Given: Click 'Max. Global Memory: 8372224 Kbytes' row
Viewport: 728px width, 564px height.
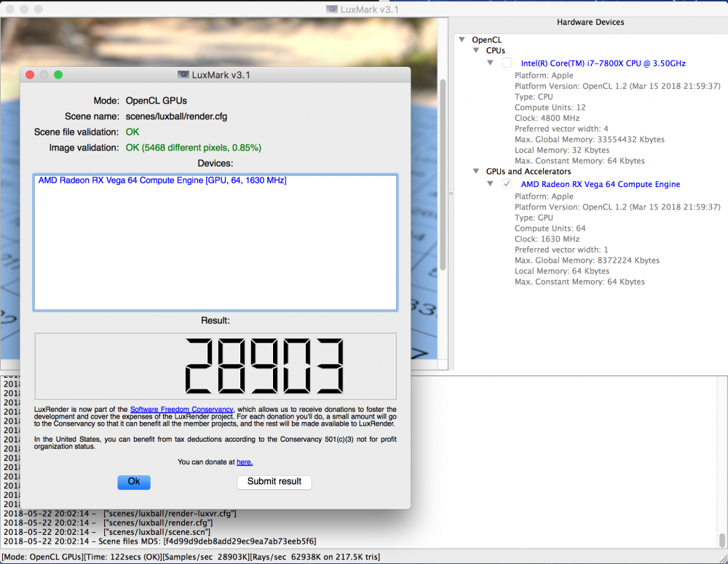Looking at the screenshot, I should coord(587,261).
